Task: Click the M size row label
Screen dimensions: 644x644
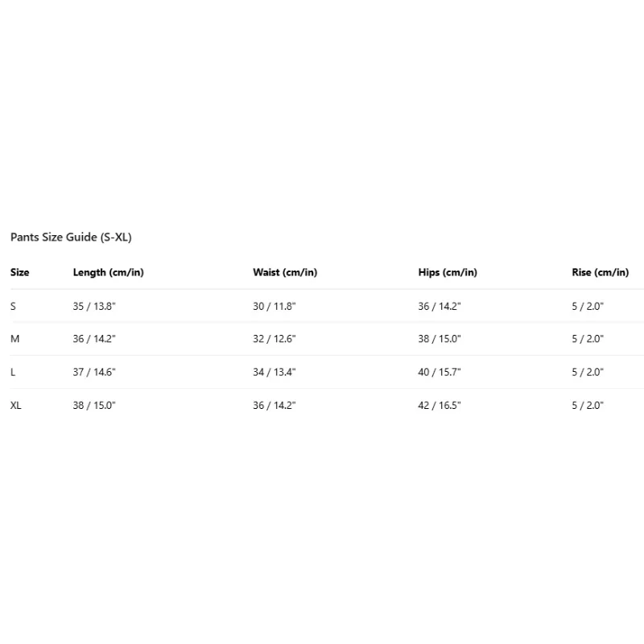Action: click(x=14, y=339)
